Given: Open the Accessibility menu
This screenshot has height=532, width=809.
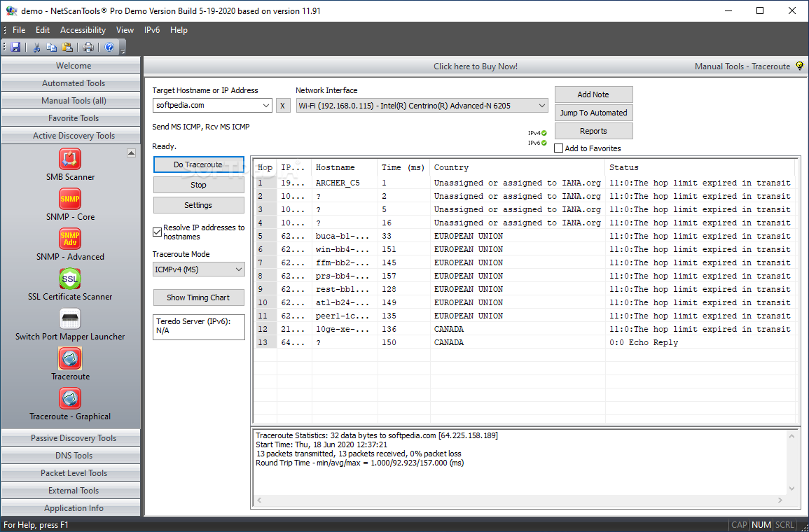Looking at the screenshot, I should pyautogui.click(x=83, y=30).
